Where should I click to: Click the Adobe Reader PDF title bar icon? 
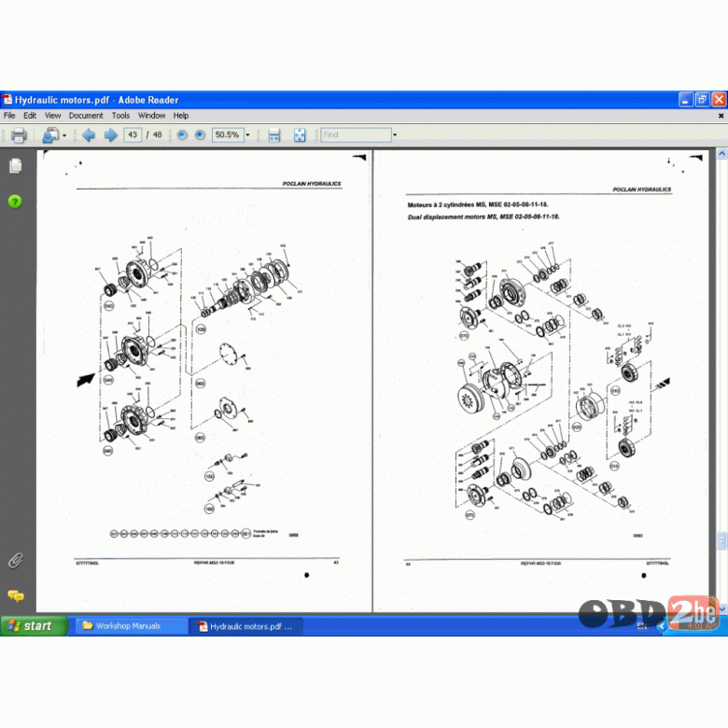7,99
